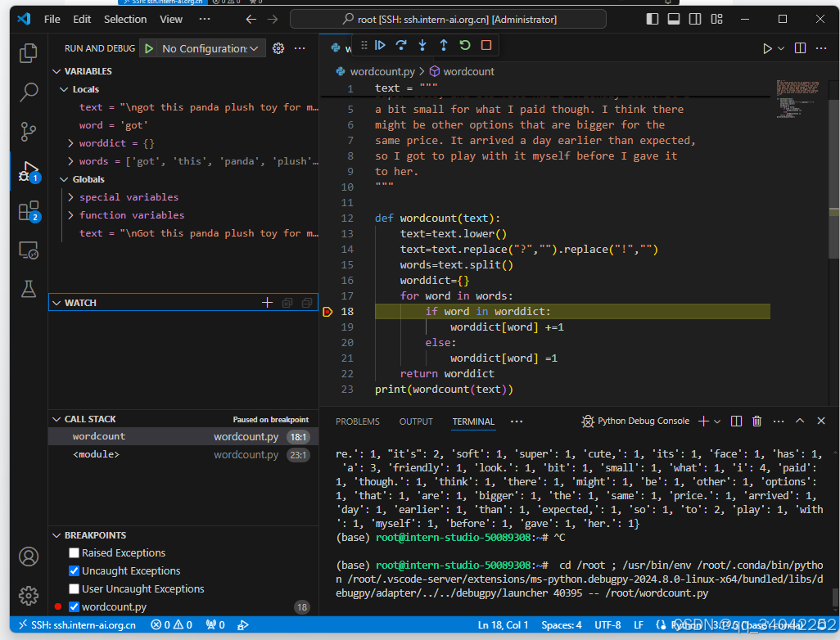Open the Extensions sidebar icon
Screen dimensions: 840x640
[x=28, y=210]
